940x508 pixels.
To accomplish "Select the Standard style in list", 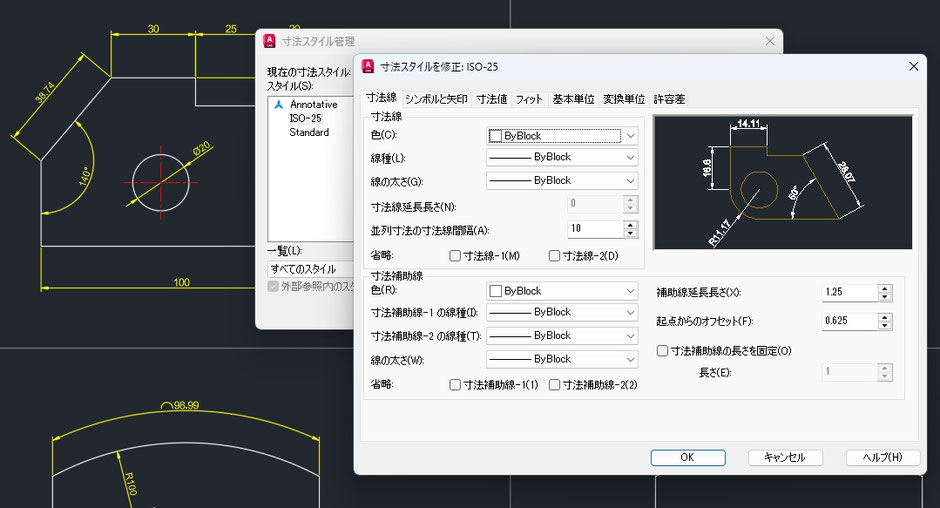I will click(309, 132).
